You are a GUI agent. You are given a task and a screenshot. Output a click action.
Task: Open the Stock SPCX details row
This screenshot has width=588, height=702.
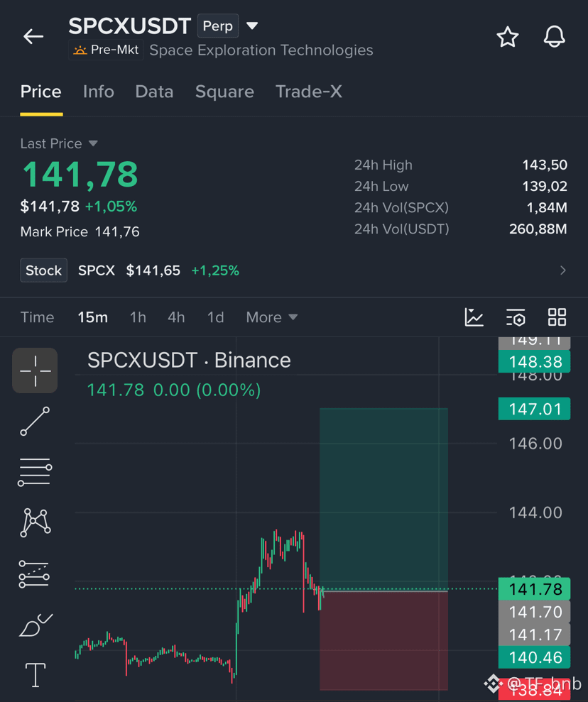click(x=294, y=270)
